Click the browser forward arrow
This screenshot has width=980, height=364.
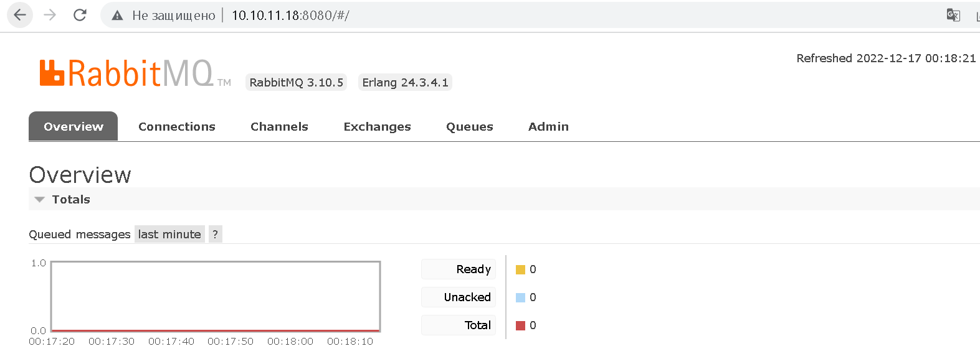[50, 15]
